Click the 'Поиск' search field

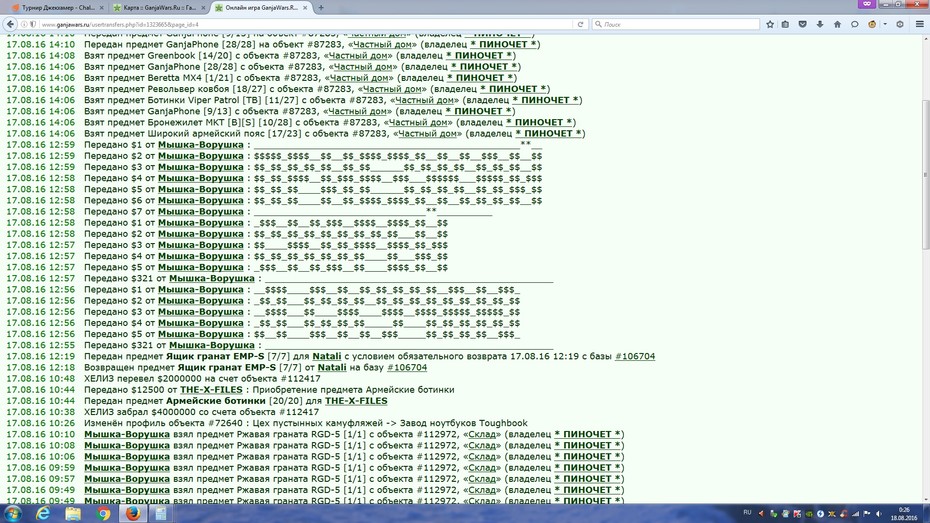pyautogui.click(x=676, y=24)
